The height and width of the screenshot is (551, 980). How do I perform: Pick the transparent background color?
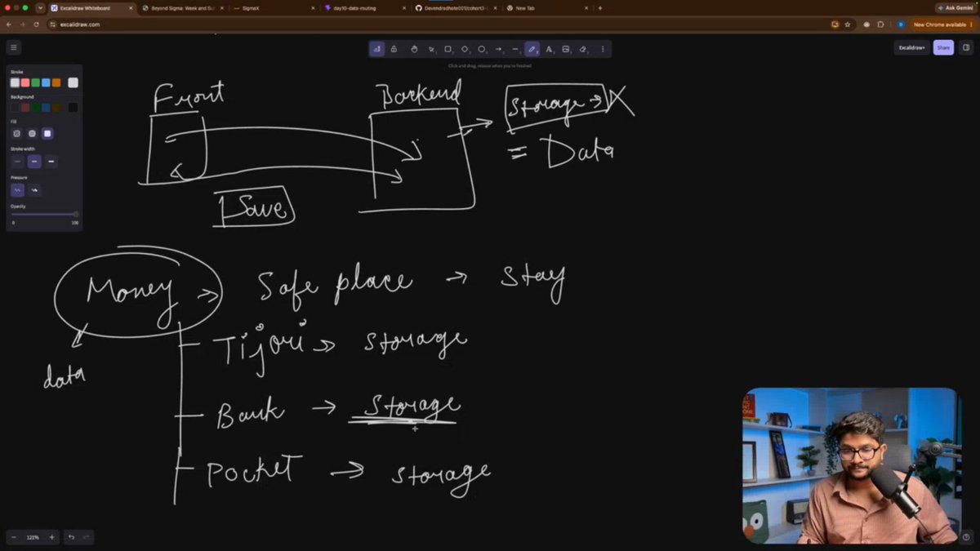[x=15, y=107]
